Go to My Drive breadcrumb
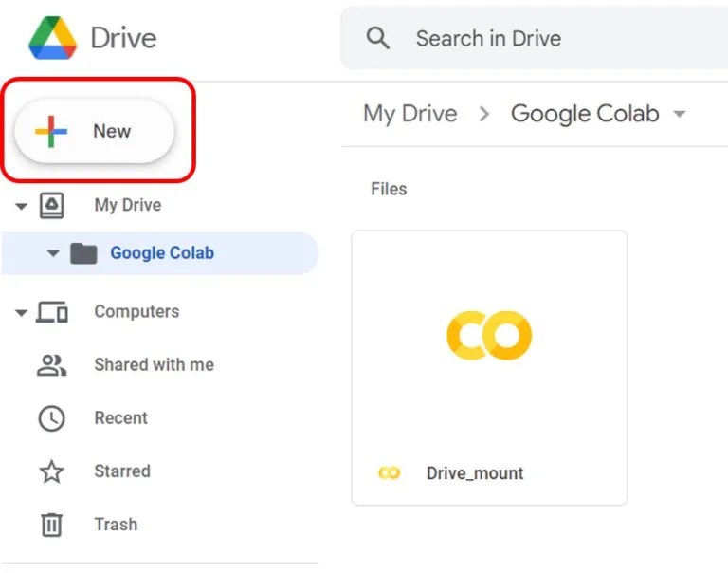Image resolution: width=728 pixels, height=573 pixels. pyautogui.click(x=409, y=115)
